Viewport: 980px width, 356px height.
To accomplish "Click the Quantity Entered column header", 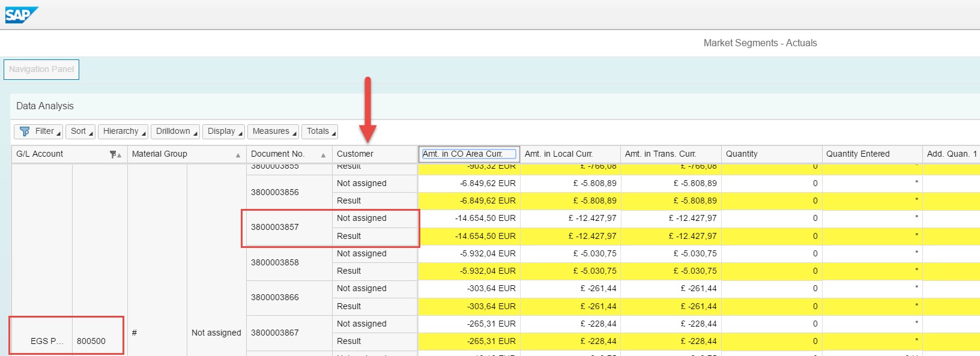I will pyautogui.click(x=857, y=154).
